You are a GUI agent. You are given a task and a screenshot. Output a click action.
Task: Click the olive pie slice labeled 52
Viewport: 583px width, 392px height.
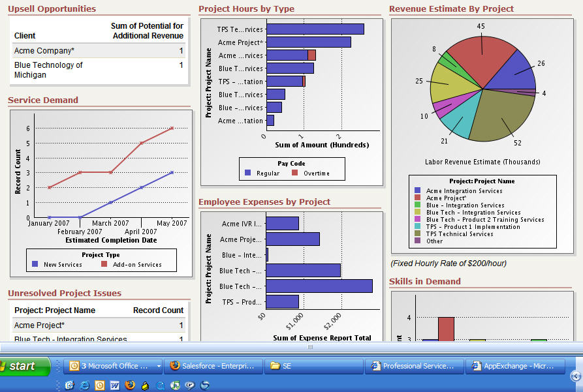coord(502,117)
